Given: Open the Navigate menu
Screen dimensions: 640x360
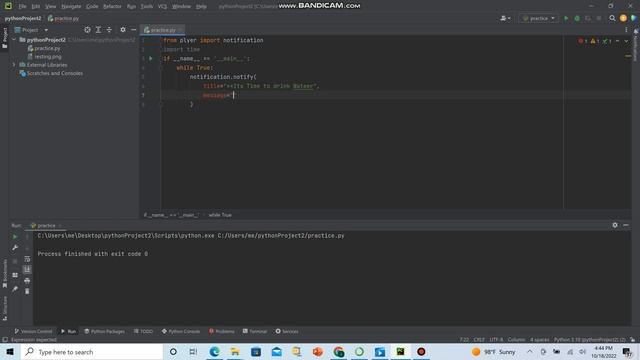Looking at the screenshot, I should click(71, 7).
